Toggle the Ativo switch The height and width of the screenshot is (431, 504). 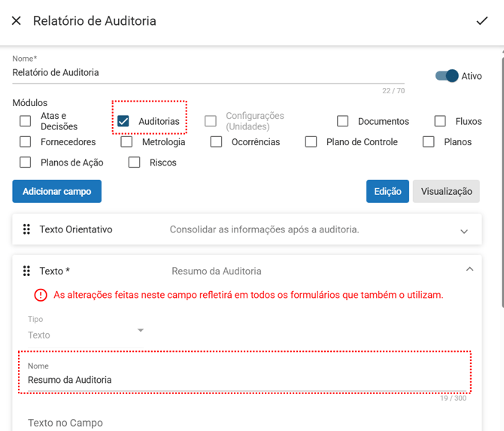pyautogui.click(x=447, y=76)
